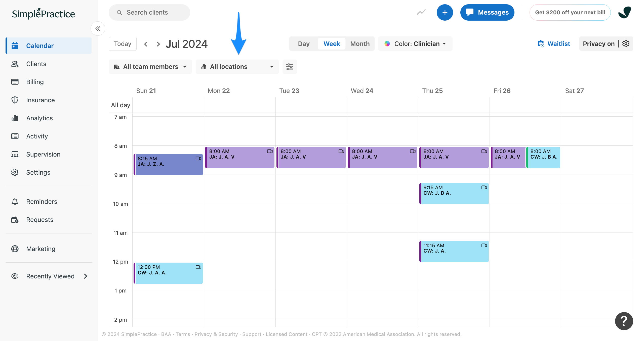Collapse the sidebar with double-chevron button
The width and height of the screenshot is (644, 341).
98,29
